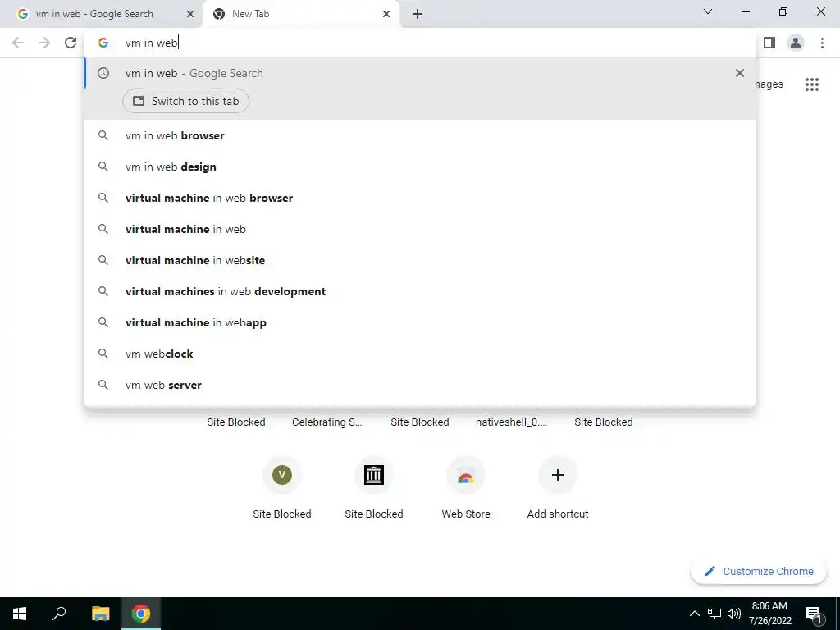This screenshot has height=630, width=840.
Task: Open the network status tray icon
Action: (x=714, y=614)
